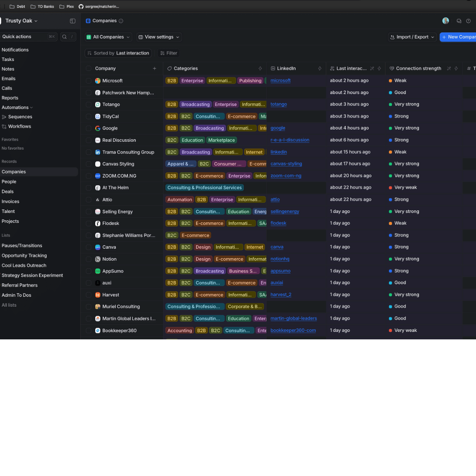Open the Companies info icon
This screenshot has width=476, height=476.
coord(121,21)
